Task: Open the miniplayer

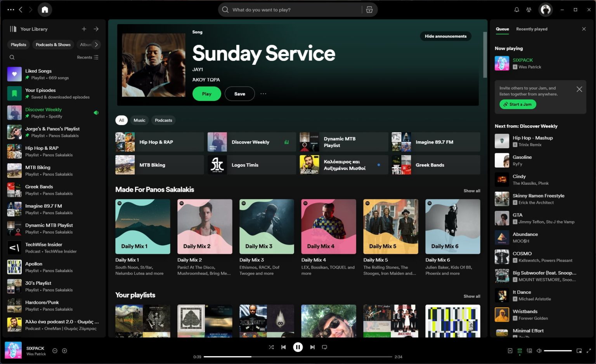Action: [x=579, y=350]
